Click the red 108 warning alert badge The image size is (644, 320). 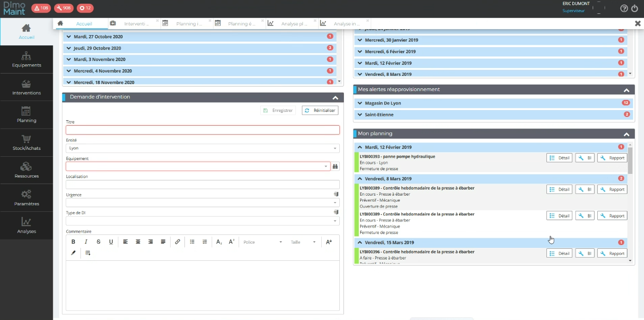41,8
